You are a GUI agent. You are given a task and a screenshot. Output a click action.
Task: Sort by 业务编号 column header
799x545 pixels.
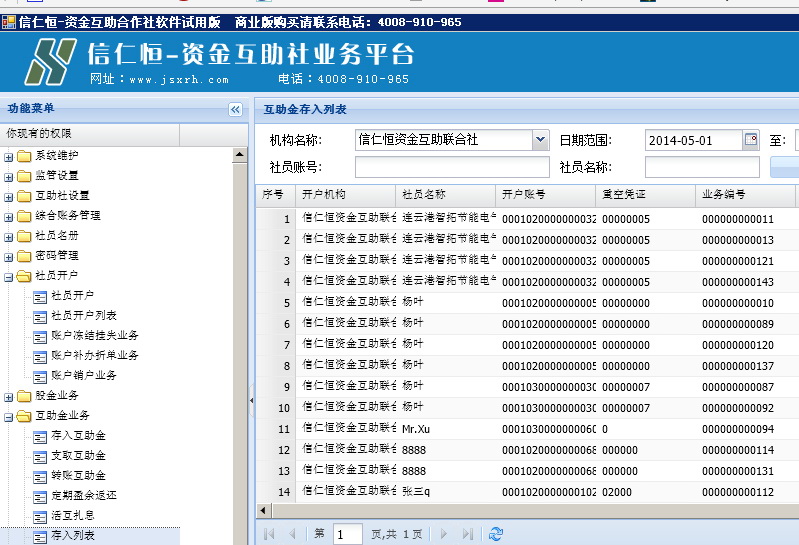coord(745,195)
